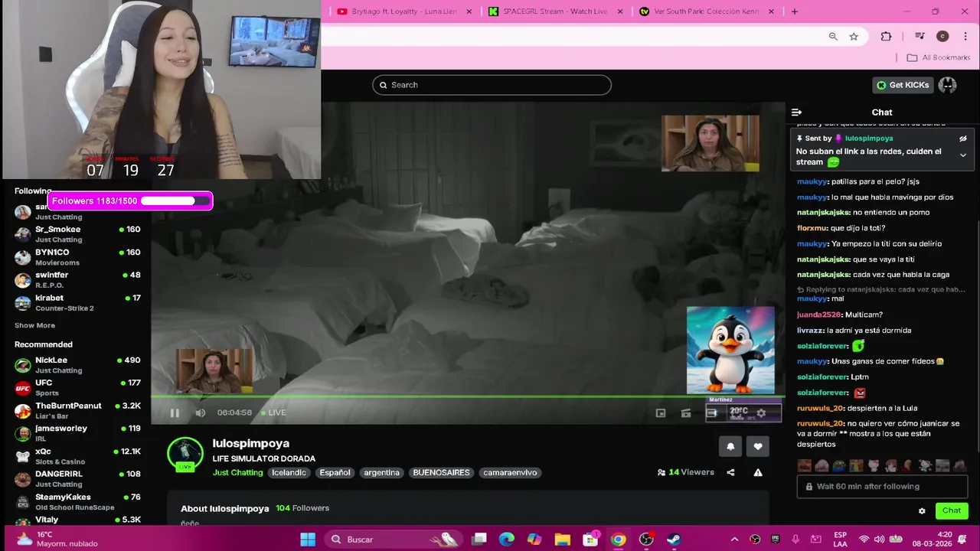This screenshot has width=980, height=551.
Task: Click the Get KICKs button
Action: [x=903, y=85]
